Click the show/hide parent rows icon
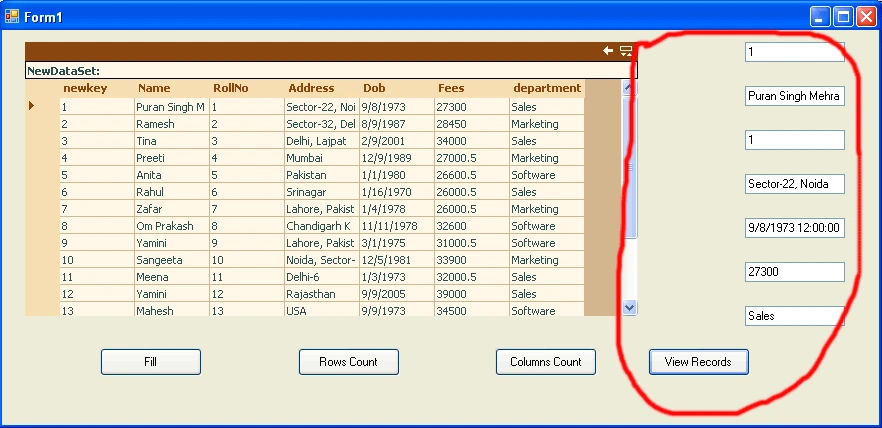 pos(626,51)
